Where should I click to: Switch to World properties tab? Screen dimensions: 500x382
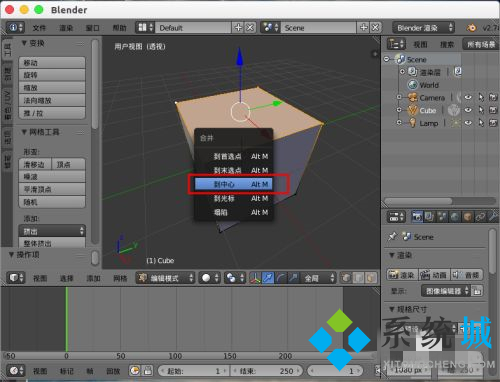coord(455,217)
